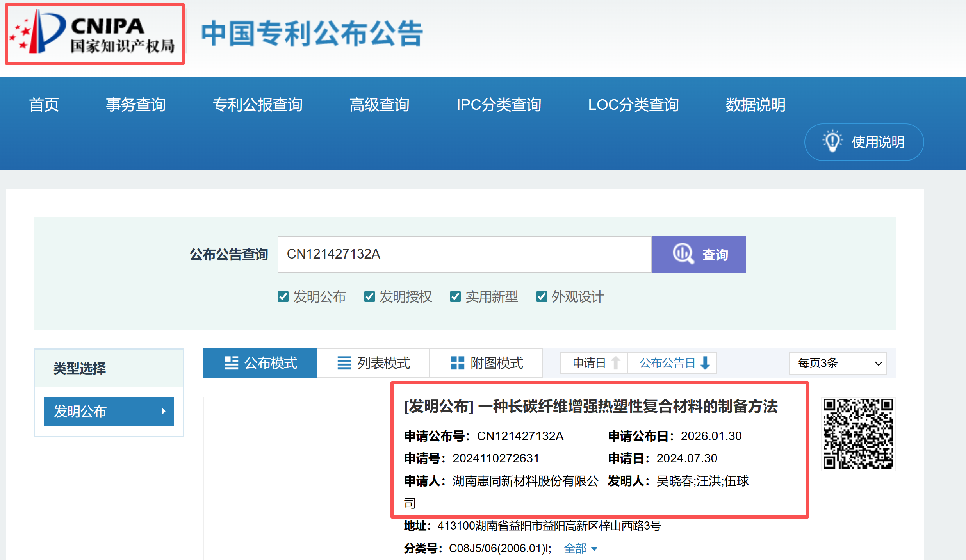Viewport: 966px width, 560px height.
Task: Focus the 公布公告查询 search input field
Action: (464, 254)
